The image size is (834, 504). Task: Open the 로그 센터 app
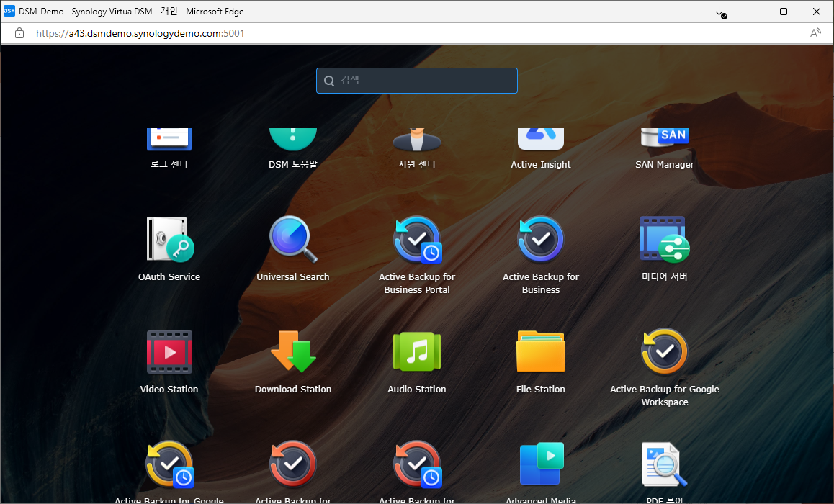click(169, 139)
